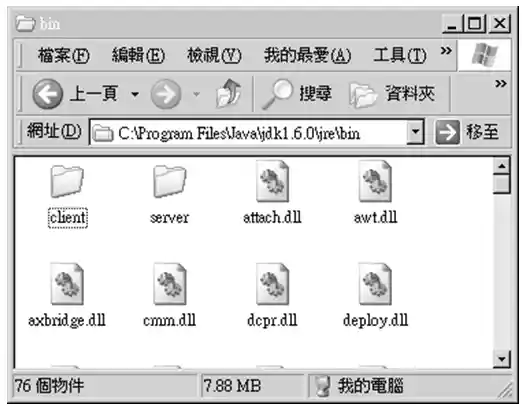The width and height of the screenshot is (522, 406).
Task: Click the vertical scrollbar thumb
Action: click(x=502, y=183)
